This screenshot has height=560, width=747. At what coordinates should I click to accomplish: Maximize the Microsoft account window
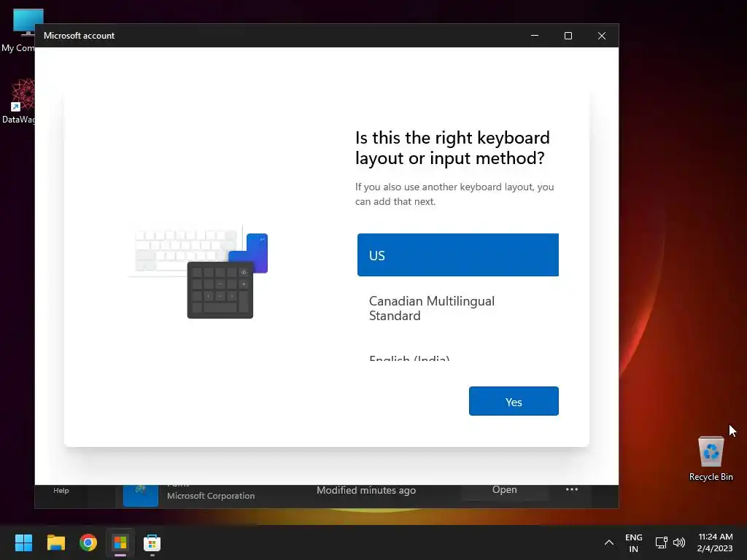point(568,36)
